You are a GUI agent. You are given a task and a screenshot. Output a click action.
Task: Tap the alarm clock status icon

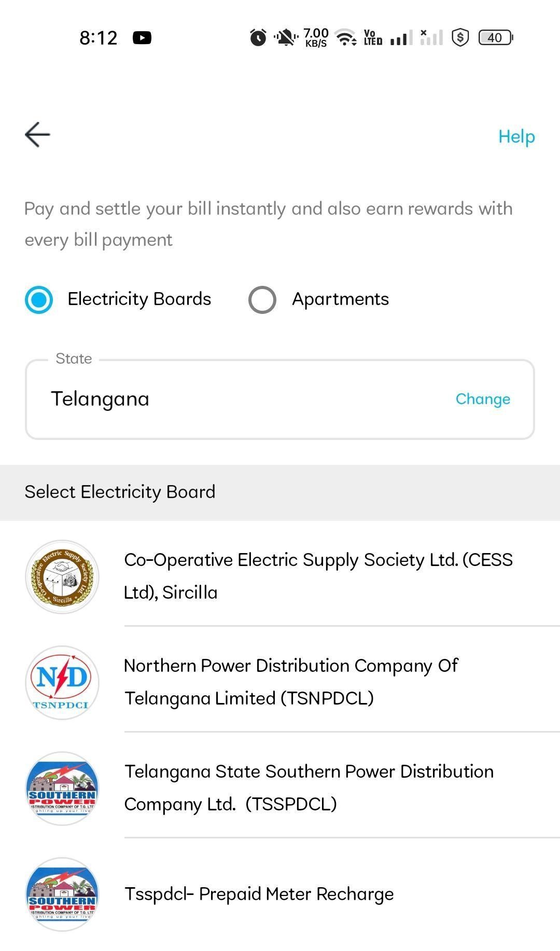pos(258,37)
